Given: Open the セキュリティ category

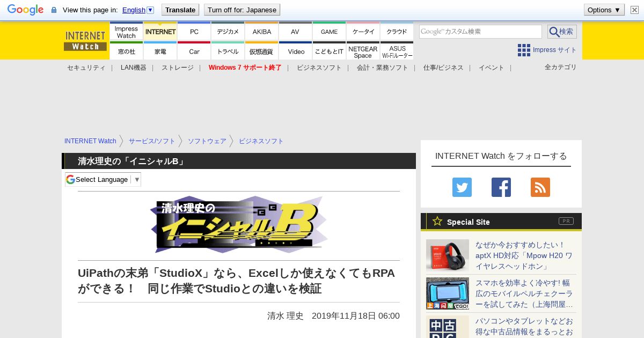Looking at the screenshot, I should [86, 68].
